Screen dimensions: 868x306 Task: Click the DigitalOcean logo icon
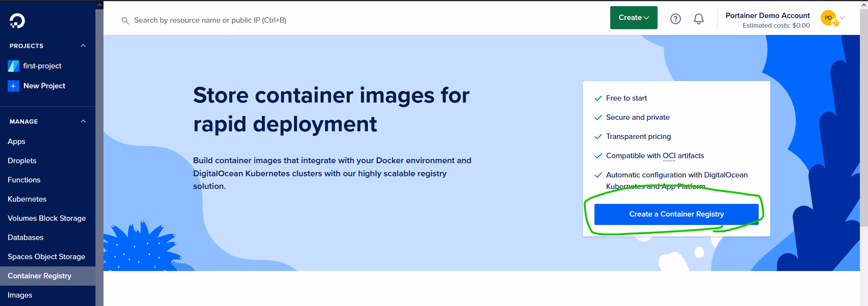(x=17, y=21)
